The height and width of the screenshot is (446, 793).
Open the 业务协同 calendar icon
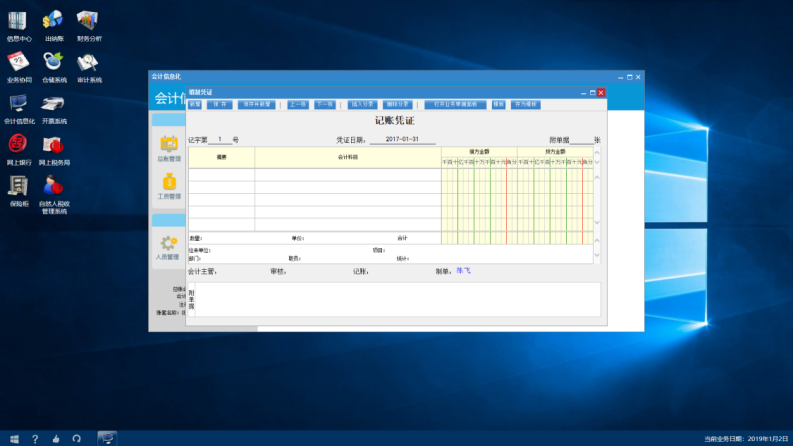pyautogui.click(x=18, y=67)
